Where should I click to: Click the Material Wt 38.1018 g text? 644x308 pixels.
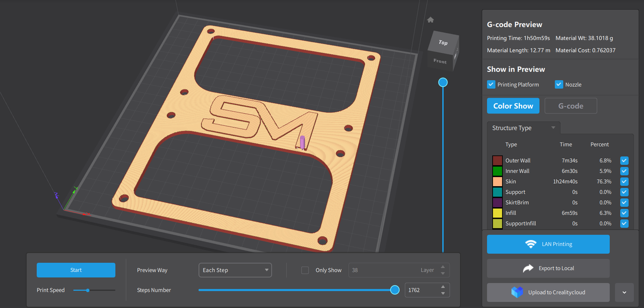584,38
